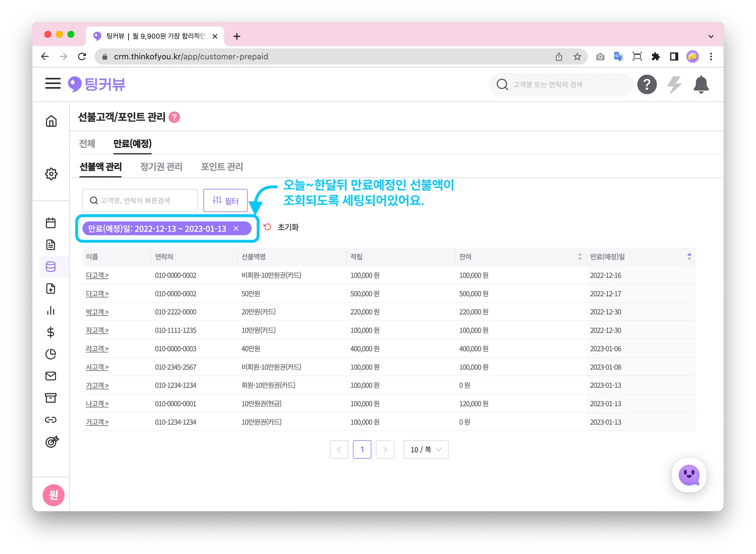Click pink help icon beside page title
Viewport: 756px width, 554px height.
click(x=174, y=117)
